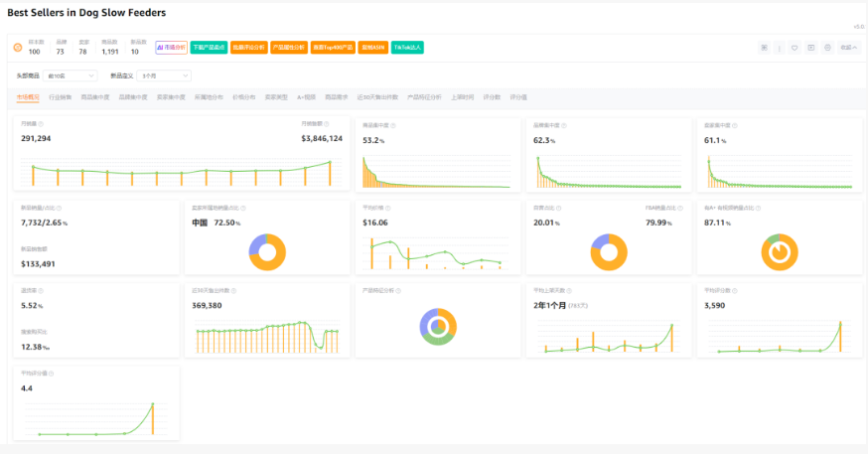Viewport: 868px width, 454px height.
Task: Switch to the 评分值 tab
Action: 518,97
